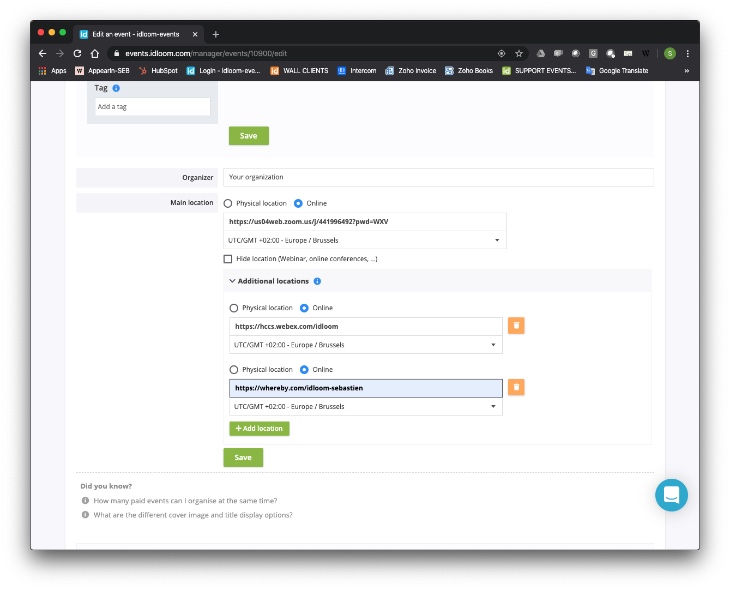Click the Additional locations info icon
This screenshot has width=730, height=590.
click(x=317, y=281)
